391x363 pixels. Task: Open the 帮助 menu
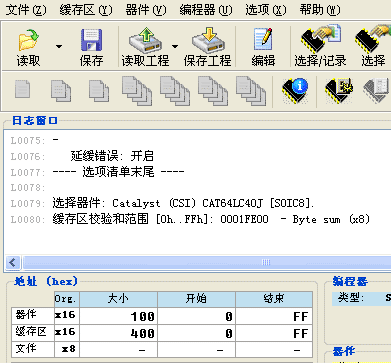click(x=320, y=10)
